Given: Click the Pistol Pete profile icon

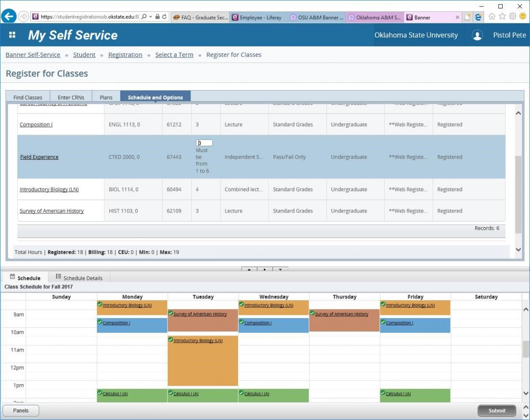Looking at the screenshot, I should (x=477, y=35).
